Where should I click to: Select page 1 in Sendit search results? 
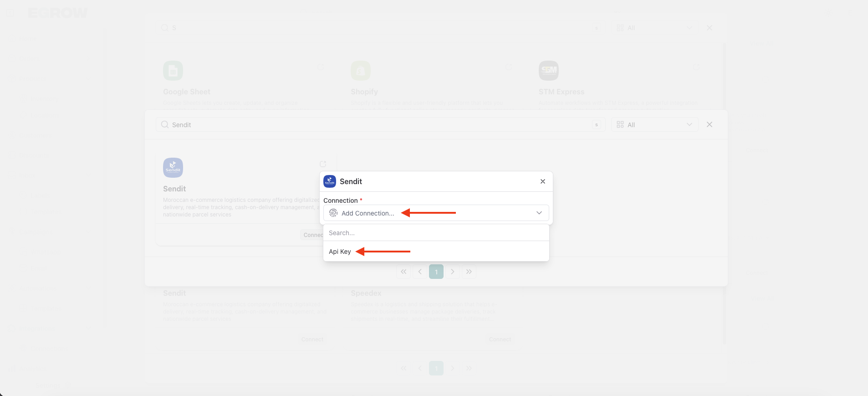point(436,272)
